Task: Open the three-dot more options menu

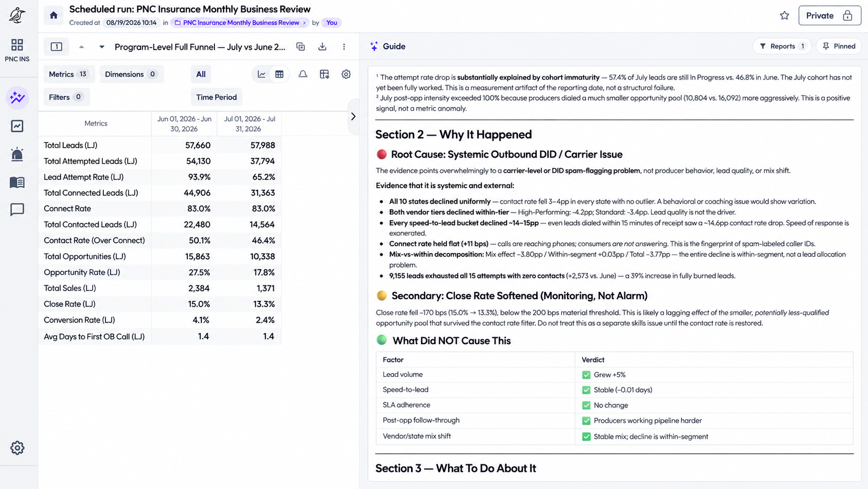Action: pyautogui.click(x=344, y=47)
